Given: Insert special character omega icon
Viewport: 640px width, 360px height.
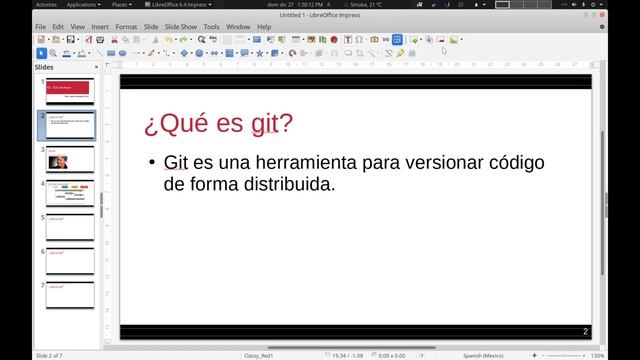Looking at the screenshot, I should point(359,40).
